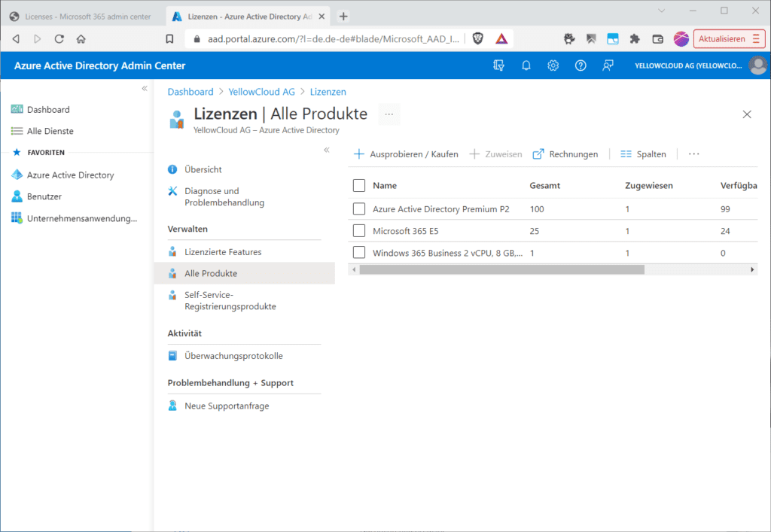Tick the select-all checkbox in header
Screen dimensions: 771x532
point(359,185)
